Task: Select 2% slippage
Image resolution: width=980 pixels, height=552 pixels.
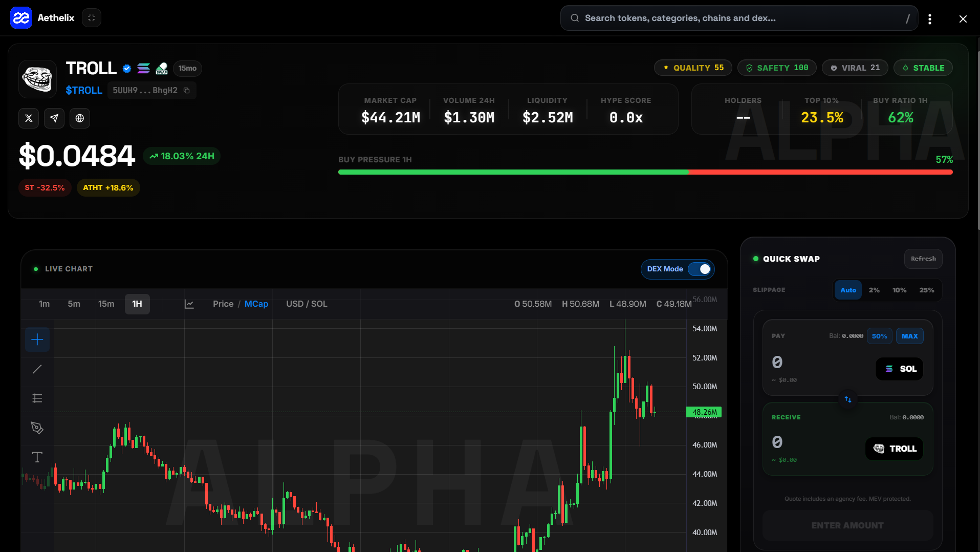Action: click(x=874, y=290)
